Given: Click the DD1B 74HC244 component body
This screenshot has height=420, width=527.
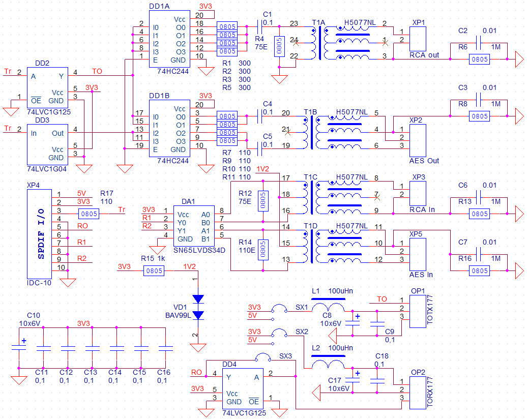Looking at the screenshot, I should (x=170, y=128).
